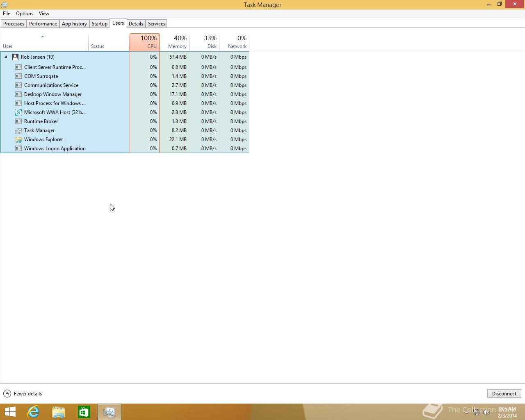Switch to the App history tab
Image resolution: width=525 pixels, height=420 pixels.
[x=74, y=24]
